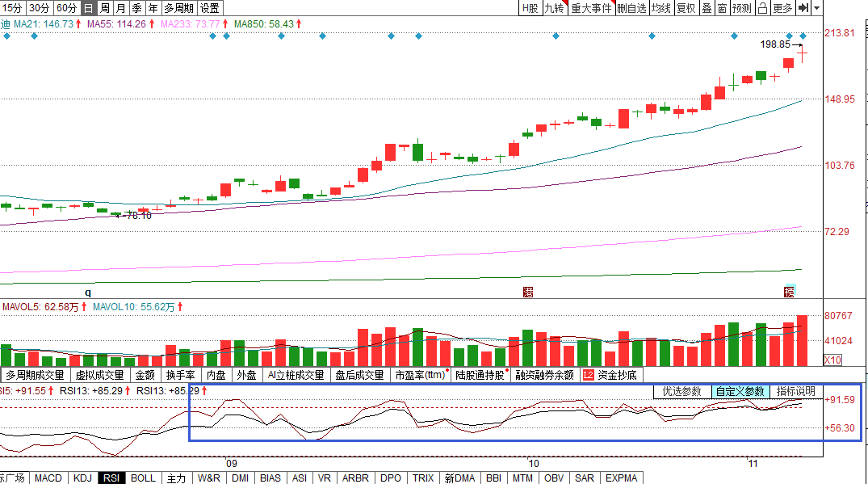Open 指标说明 indicator description
Image resolution: width=868 pixels, height=484 pixels.
(796, 391)
